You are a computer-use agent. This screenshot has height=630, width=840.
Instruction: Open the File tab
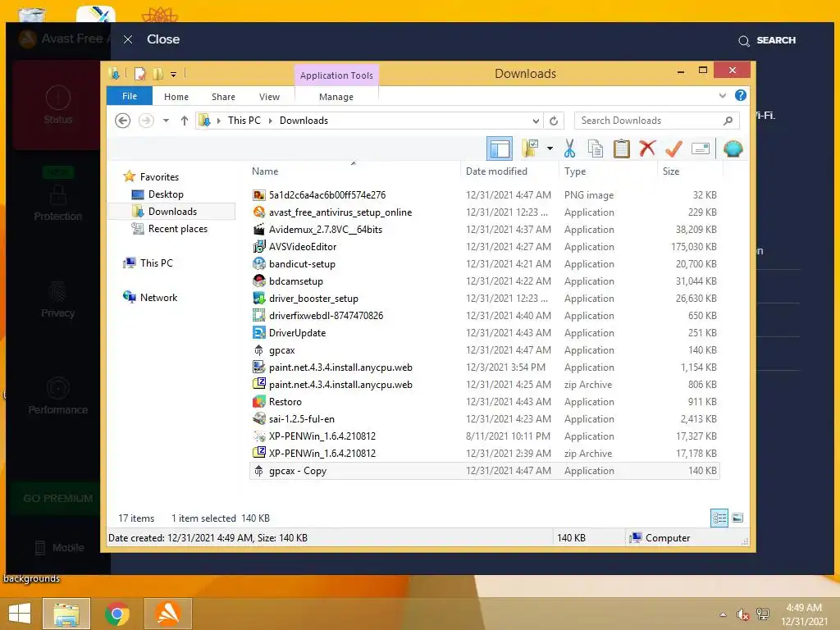[130, 96]
